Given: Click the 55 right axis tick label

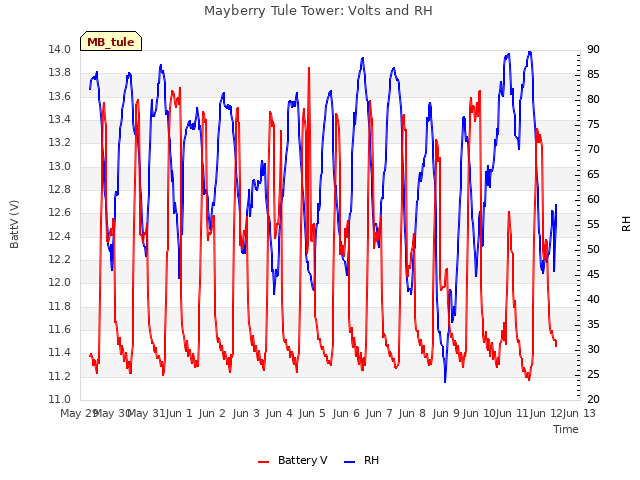Looking at the screenshot, I should [x=593, y=224].
